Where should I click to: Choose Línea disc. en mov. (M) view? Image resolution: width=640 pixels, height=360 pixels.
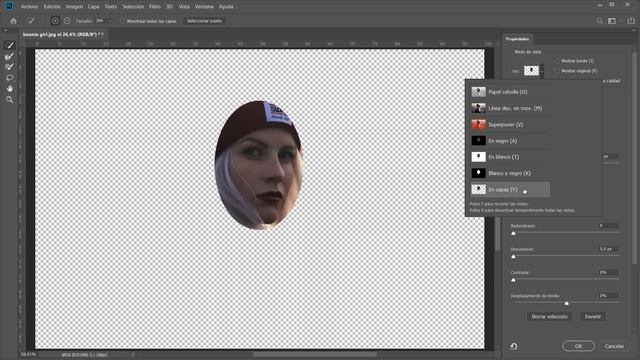click(x=509, y=108)
